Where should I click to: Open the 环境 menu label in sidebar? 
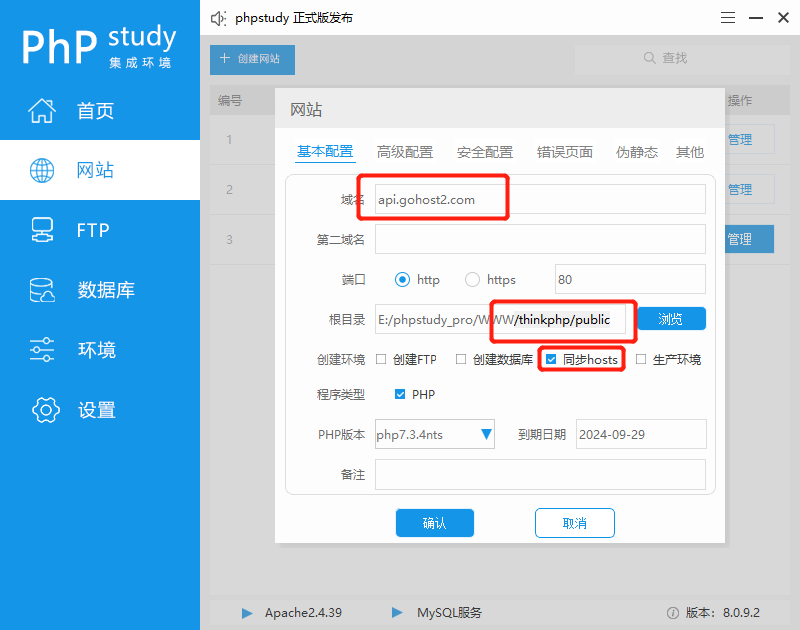[x=97, y=350]
